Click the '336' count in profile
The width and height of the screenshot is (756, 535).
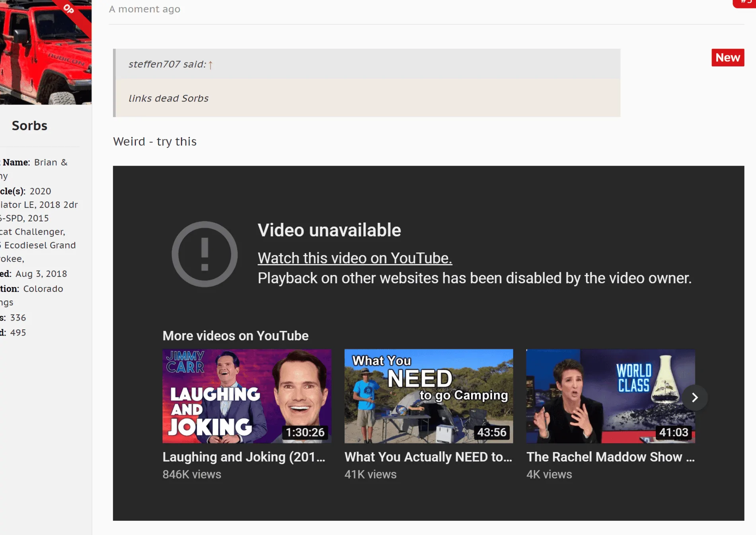(18, 318)
